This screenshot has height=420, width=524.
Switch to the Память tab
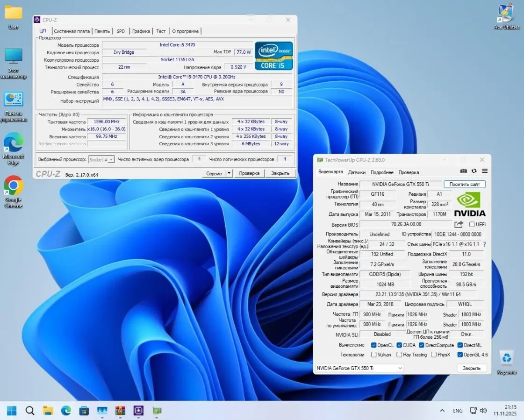click(x=102, y=31)
